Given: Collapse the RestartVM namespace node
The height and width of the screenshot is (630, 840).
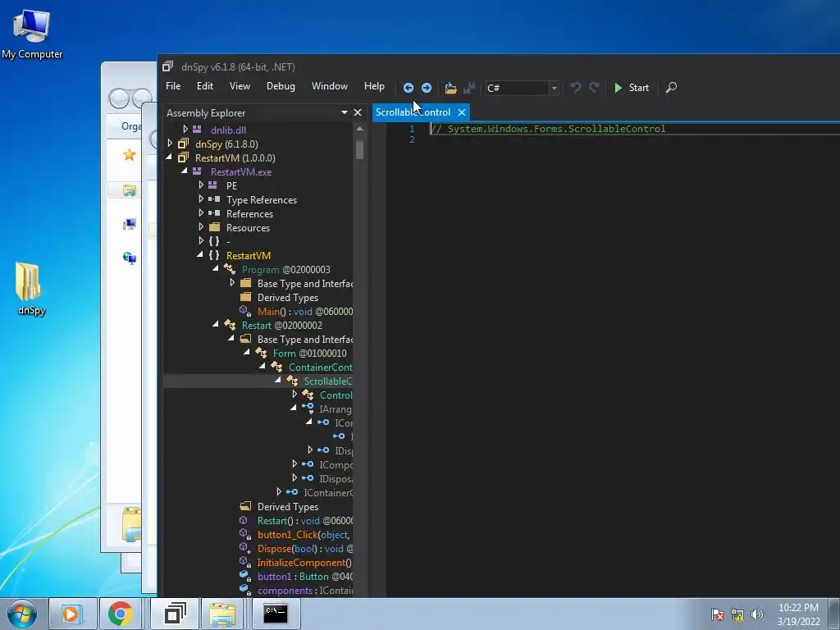Looking at the screenshot, I should pyautogui.click(x=200, y=254).
